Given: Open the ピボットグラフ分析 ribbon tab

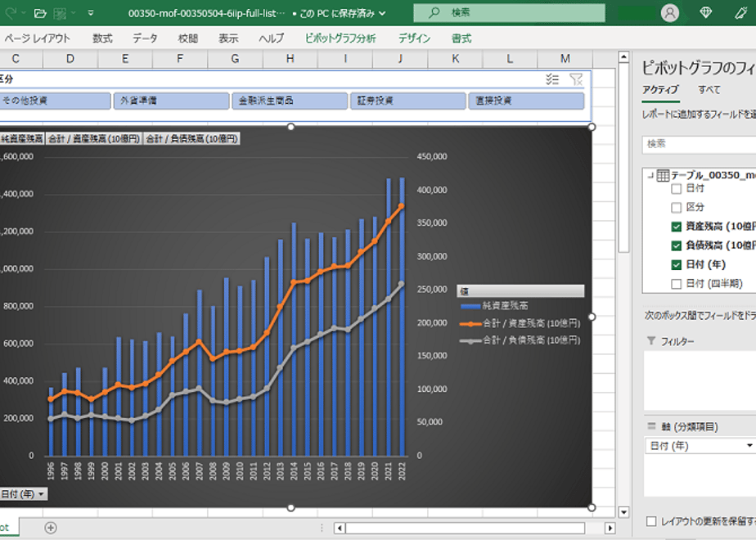Looking at the screenshot, I should point(340,38).
